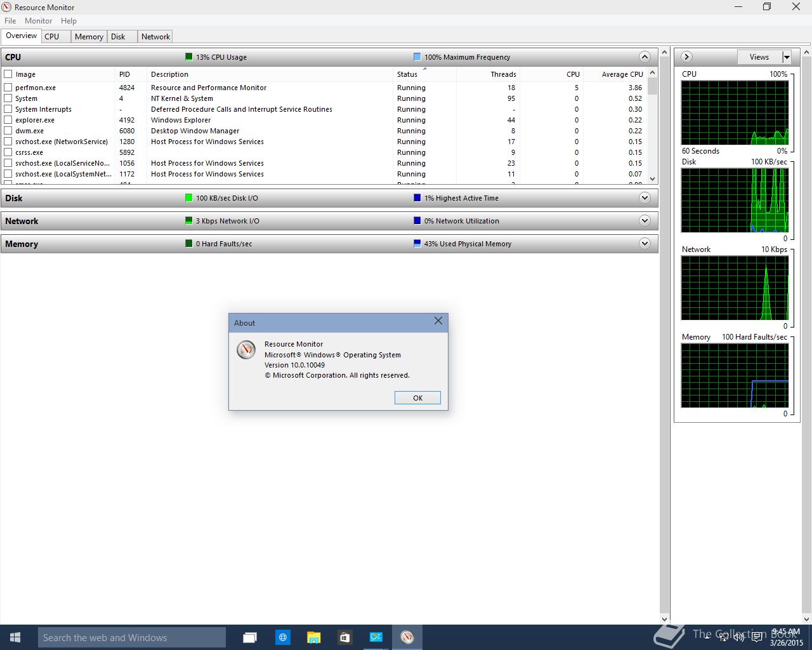Open the blue mail-style taskbar app
This screenshot has width=812, height=650.
pos(376,637)
